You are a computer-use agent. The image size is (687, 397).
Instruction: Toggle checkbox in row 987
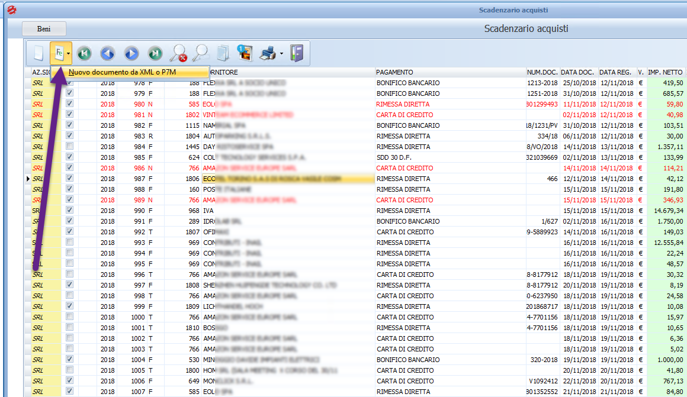(70, 178)
